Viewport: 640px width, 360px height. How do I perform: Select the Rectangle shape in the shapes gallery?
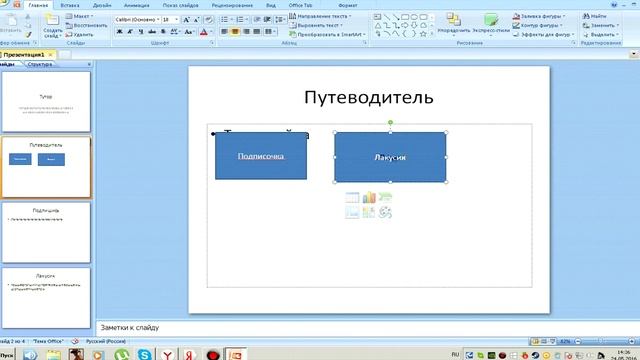point(405,17)
